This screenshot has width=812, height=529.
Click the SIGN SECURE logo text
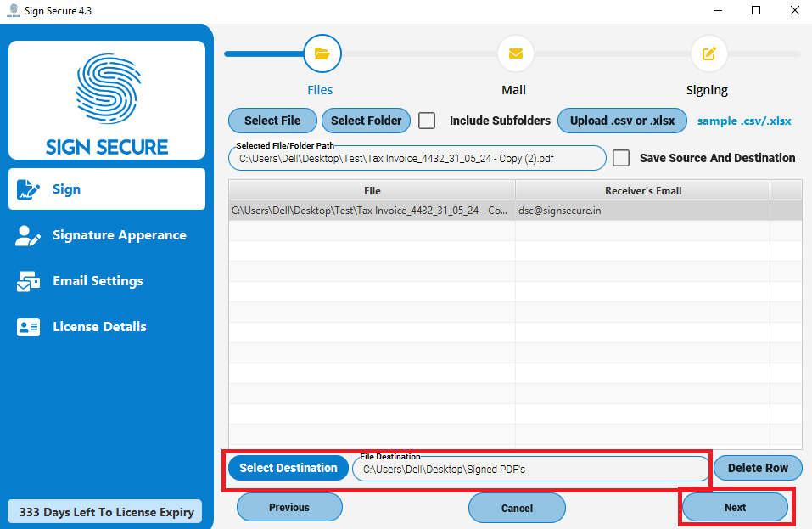click(x=107, y=147)
